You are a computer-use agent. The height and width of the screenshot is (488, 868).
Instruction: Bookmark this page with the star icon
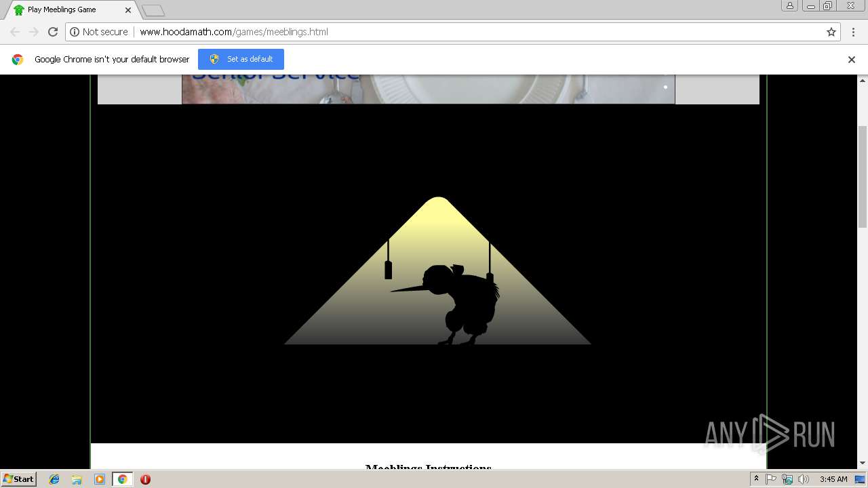(831, 32)
